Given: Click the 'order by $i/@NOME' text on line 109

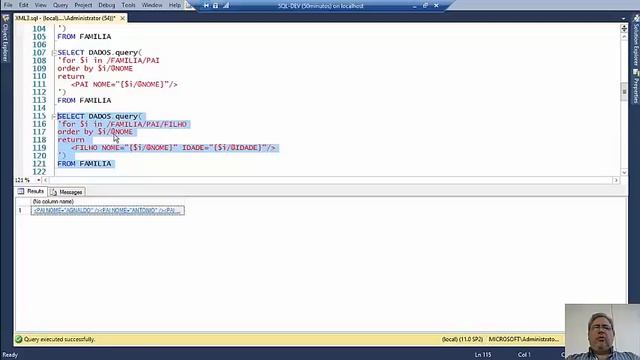Looking at the screenshot, I should [x=95, y=69].
